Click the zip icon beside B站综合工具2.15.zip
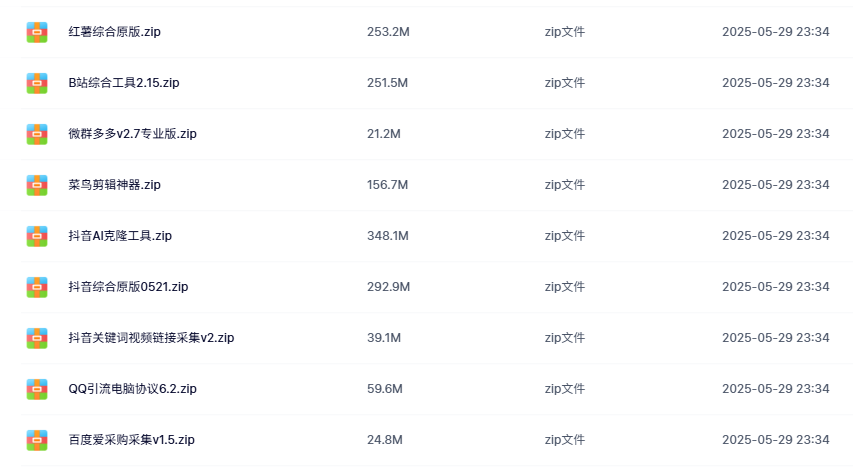Viewport: 853px width, 468px height. 37,83
